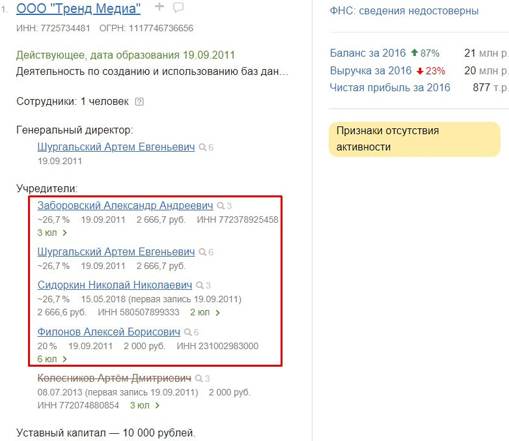Open founder link Заборовский Александр Андреевич

(125, 205)
